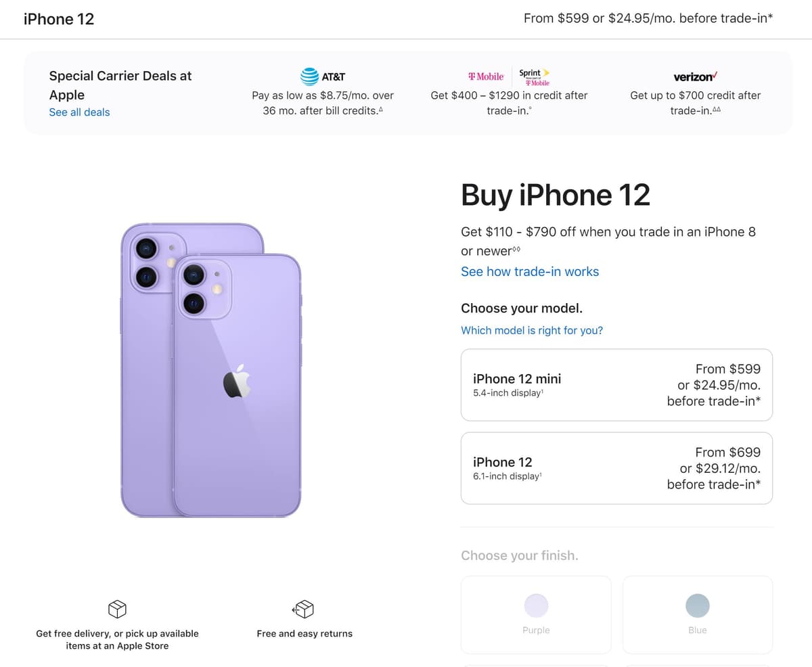
Task: Click the Verizon $700 credit offer text
Action: click(x=695, y=103)
